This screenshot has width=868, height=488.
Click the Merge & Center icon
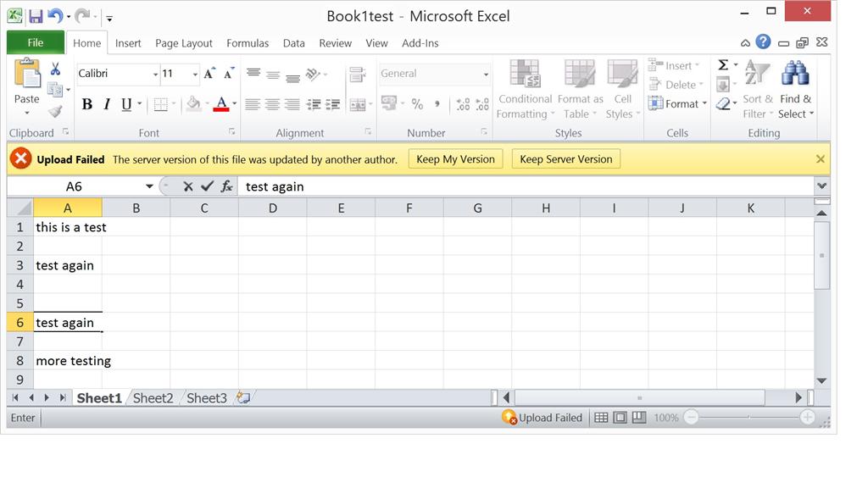(x=359, y=104)
